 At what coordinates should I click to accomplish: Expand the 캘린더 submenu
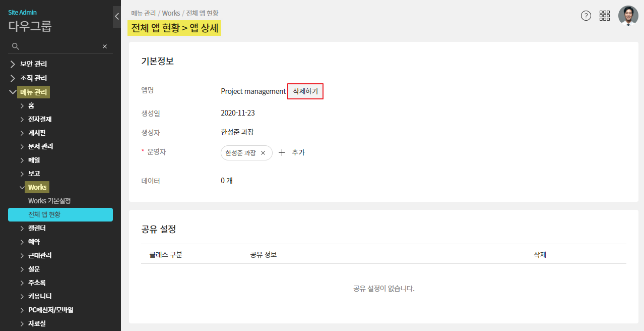(x=22, y=229)
